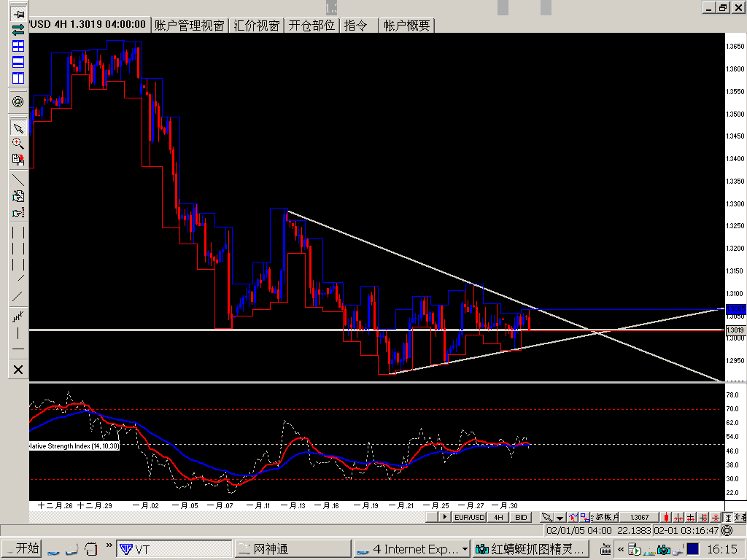This screenshot has width=747, height=560.
Task: Select the horizontal split window layout
Action: [18, 63]
